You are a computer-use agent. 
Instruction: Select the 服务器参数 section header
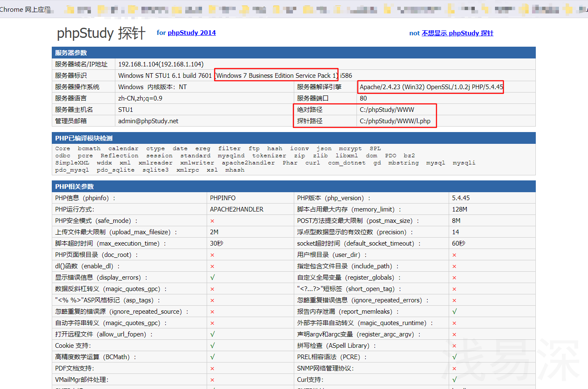pos(71,53)
